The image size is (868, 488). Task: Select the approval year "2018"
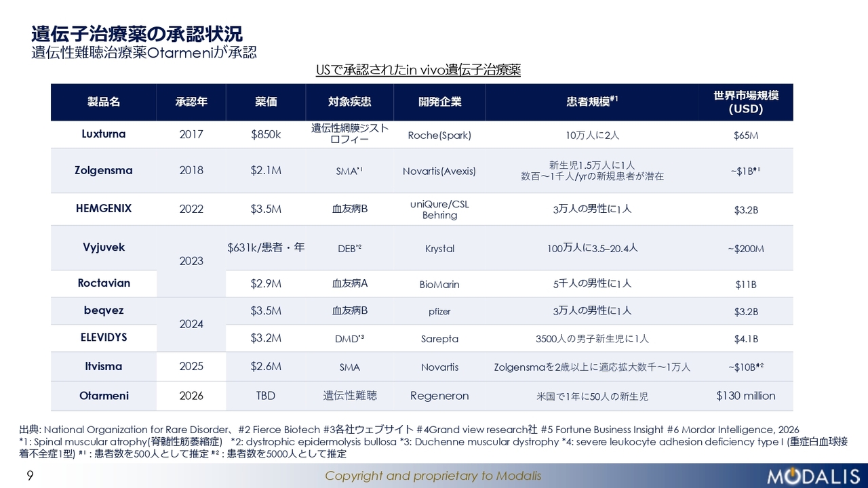point(191,171)
